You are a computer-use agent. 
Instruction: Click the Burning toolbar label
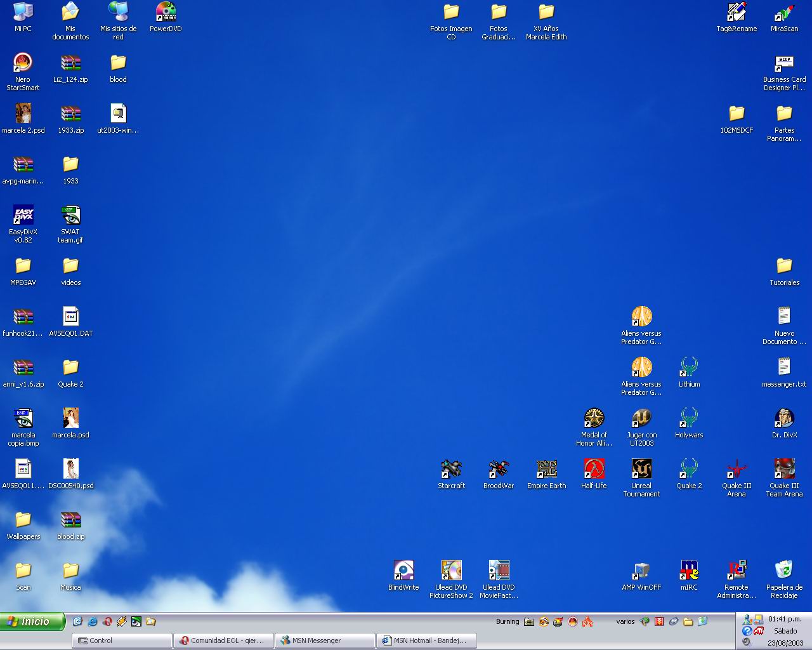[x=507, y=621]
